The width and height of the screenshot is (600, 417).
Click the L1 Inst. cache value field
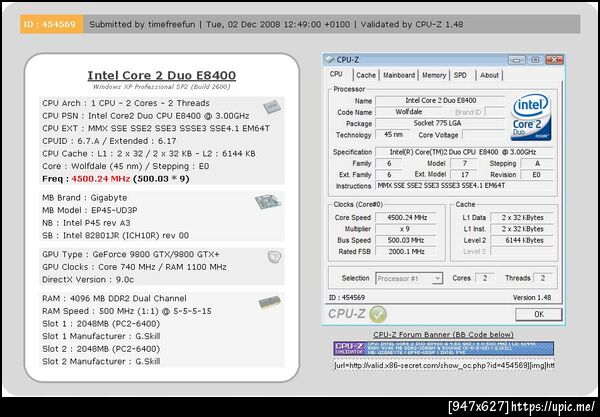point(522,229)
